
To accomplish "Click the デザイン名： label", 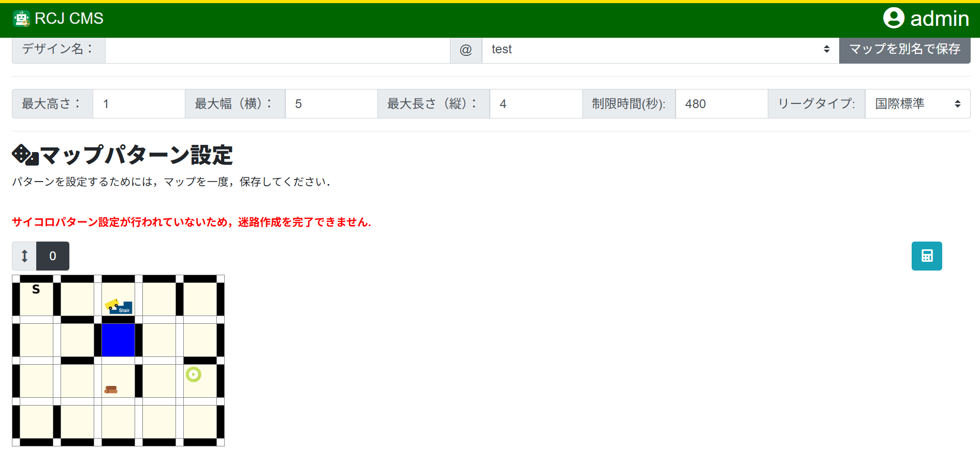I will 58,50.
